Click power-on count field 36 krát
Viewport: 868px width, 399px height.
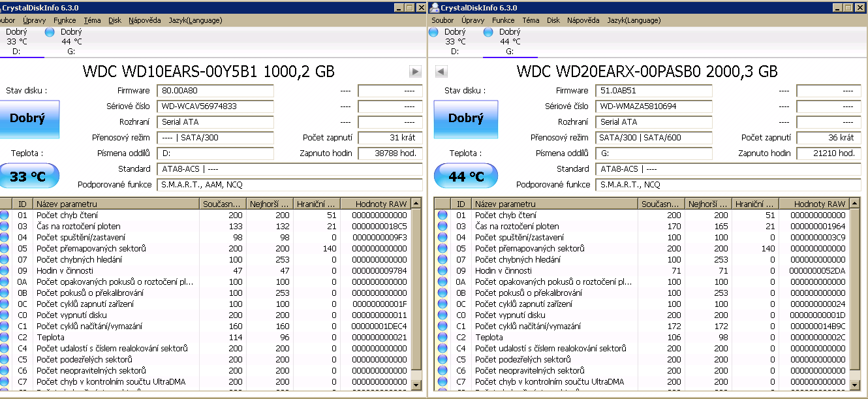[x=828, y=138]
